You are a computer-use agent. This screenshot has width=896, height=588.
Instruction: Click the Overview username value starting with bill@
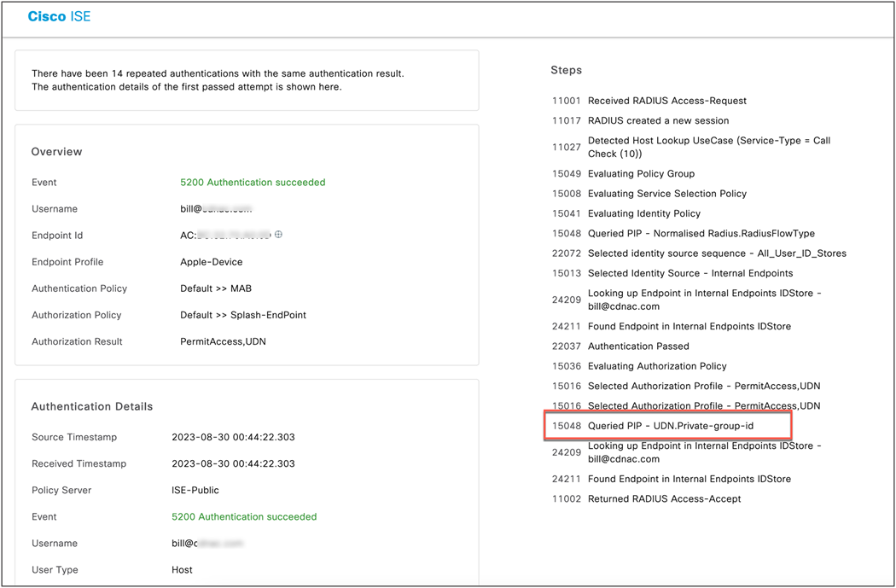[x=216, y=208]
